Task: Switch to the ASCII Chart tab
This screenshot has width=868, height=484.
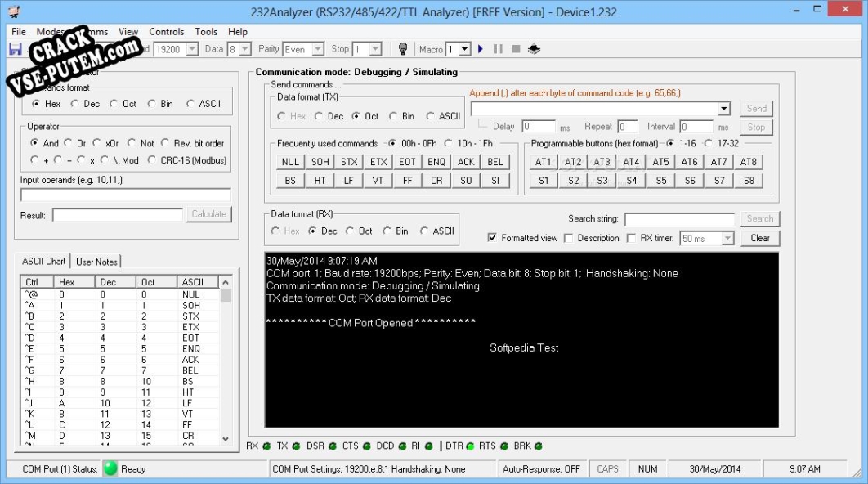Action: tap(44, 261)
